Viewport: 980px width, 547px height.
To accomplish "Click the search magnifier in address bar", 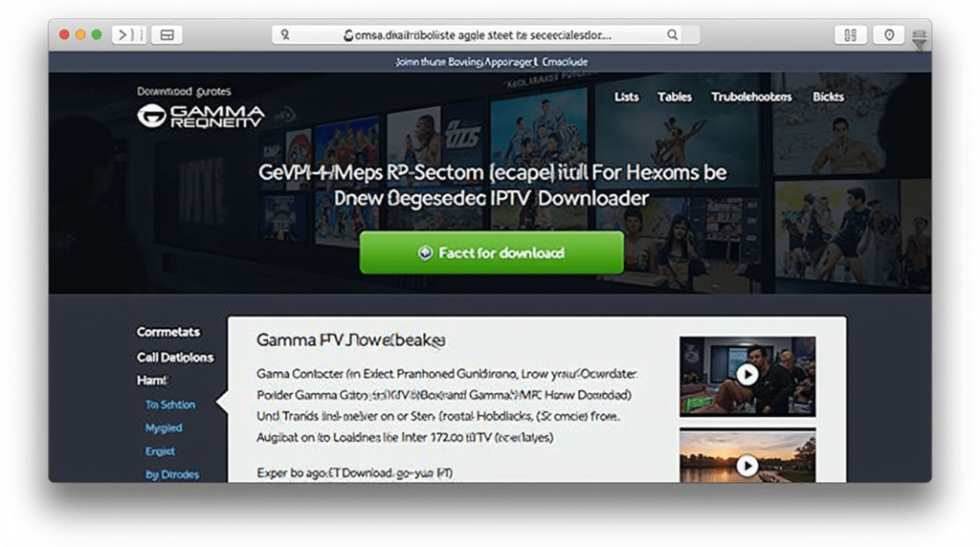I will tap(672, 35).
